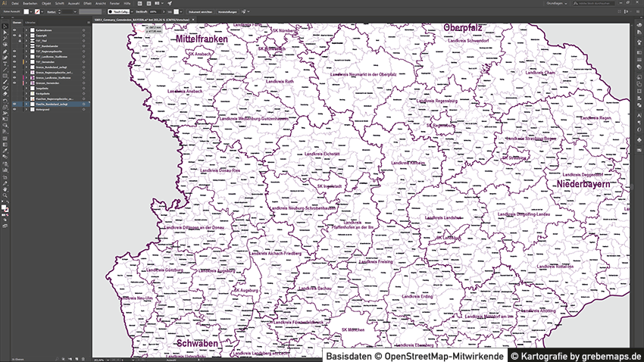Select the Flaeche_Bundesland_zerlegt layer row
644x362 pixels.
tap(53, 104)
